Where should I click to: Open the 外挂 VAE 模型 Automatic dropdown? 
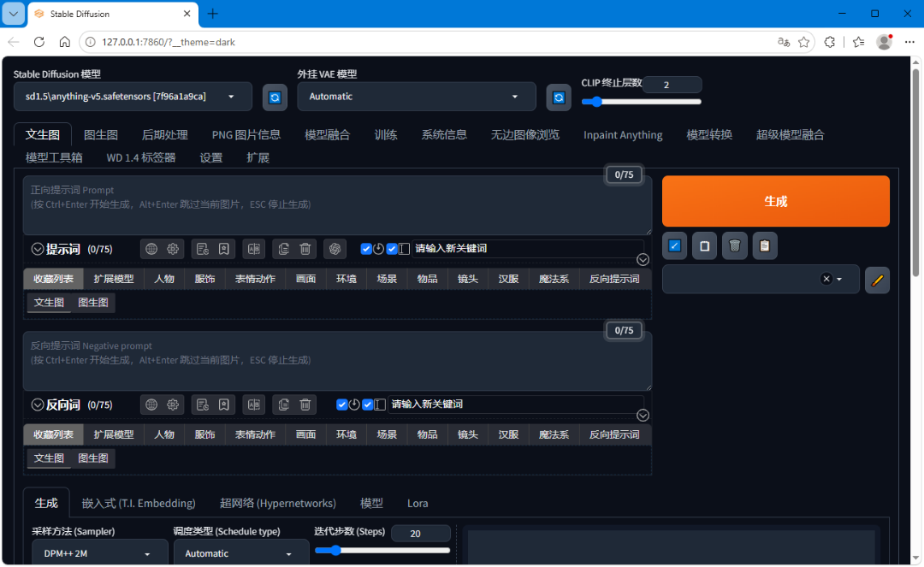pyautogui.click(x=417, y=97)
